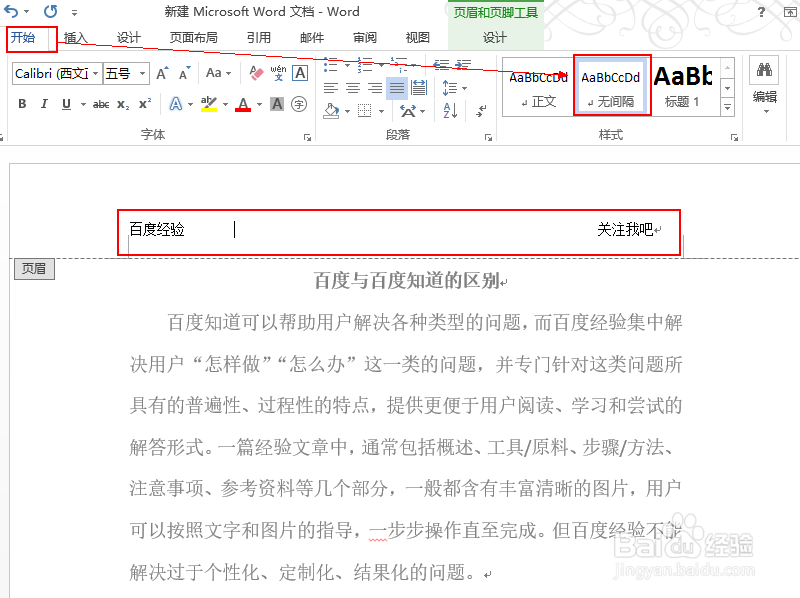Screen dimensions: 800x598
Task: Toggle Underline formatting
Action: [66, 104]
